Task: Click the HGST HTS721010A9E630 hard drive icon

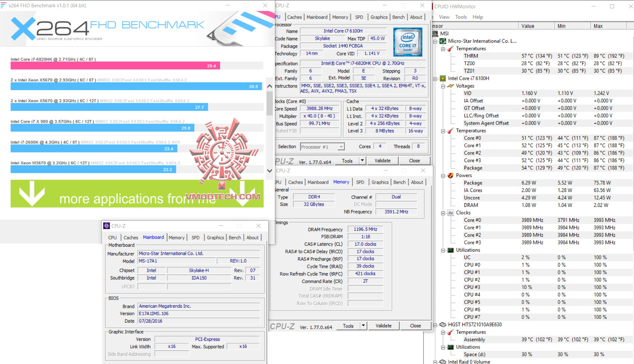Action: (x=443, y=325)
